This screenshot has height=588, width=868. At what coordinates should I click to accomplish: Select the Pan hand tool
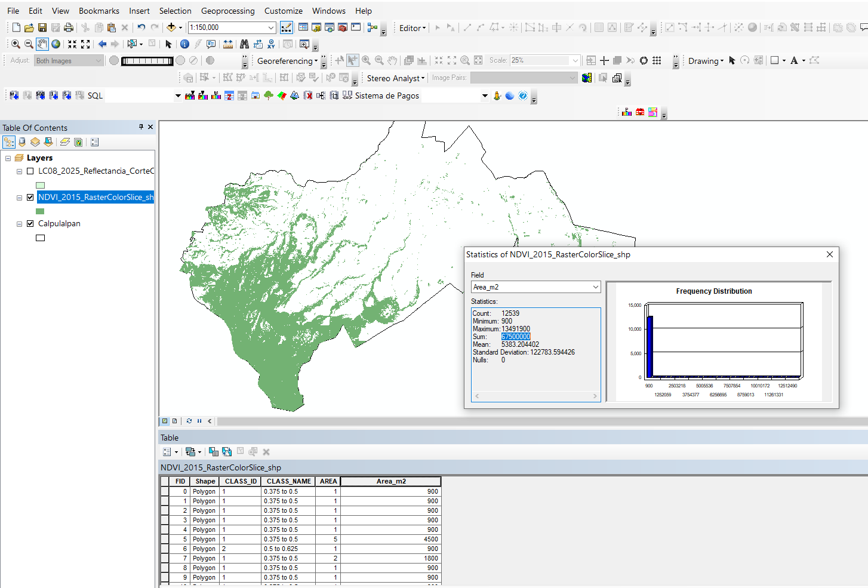(42, 44)
